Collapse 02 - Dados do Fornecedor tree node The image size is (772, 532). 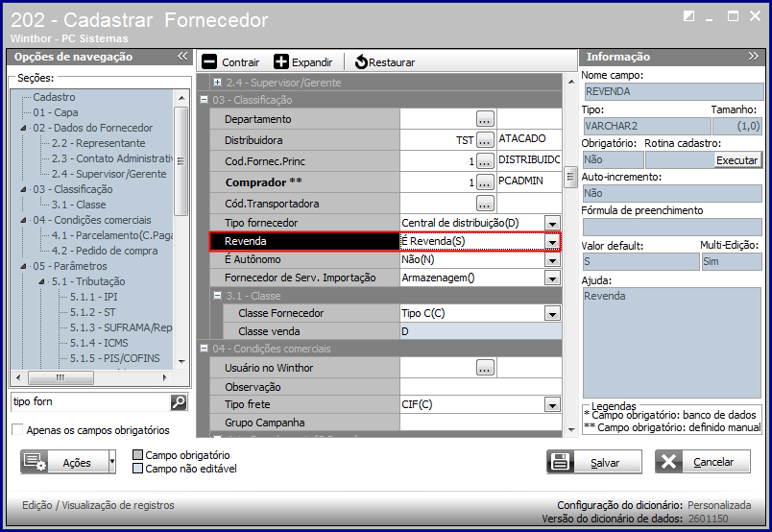[x=24, y=128]
